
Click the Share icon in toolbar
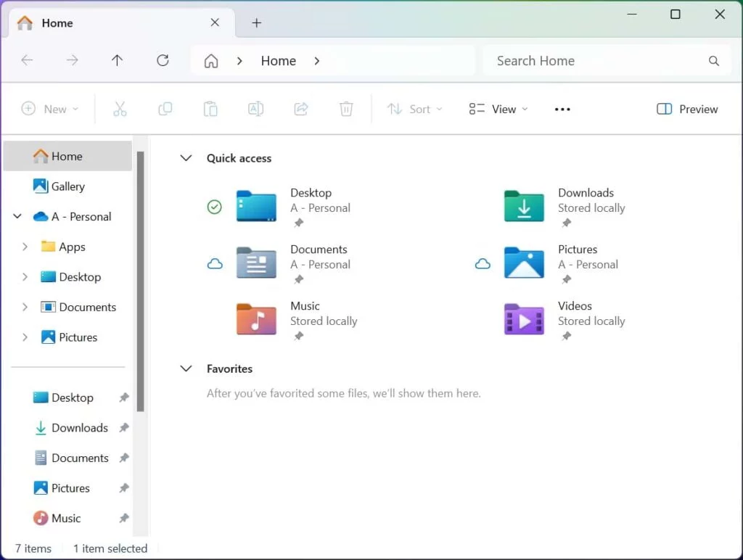pyautogui.click(x=301, y=109)
